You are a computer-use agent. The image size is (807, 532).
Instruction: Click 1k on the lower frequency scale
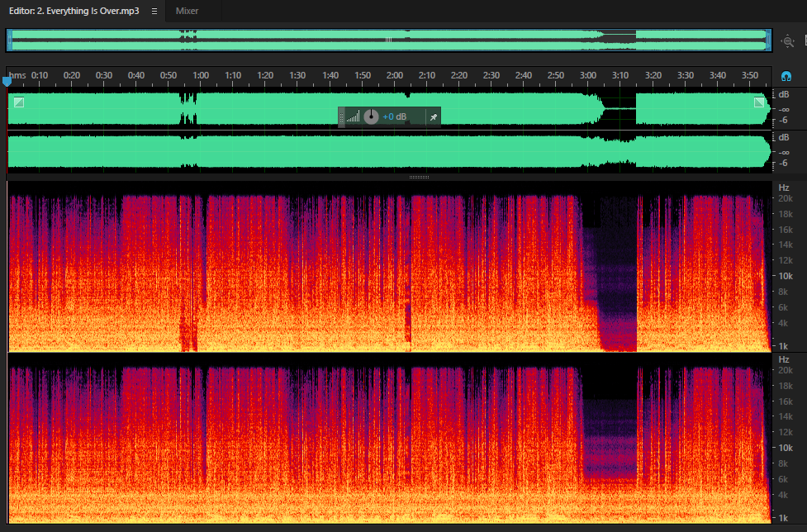click(x=783, y=518)
